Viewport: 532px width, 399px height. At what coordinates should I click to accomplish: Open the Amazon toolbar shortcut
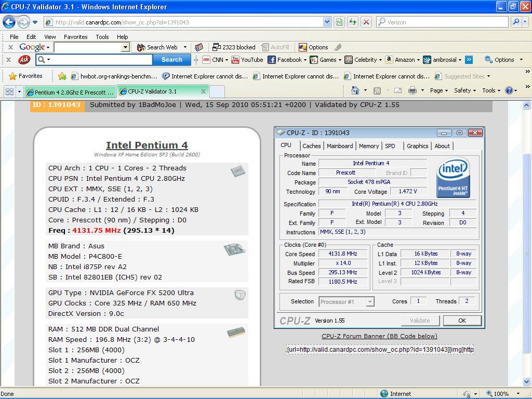pyautogui.click(x=402, y=60)
